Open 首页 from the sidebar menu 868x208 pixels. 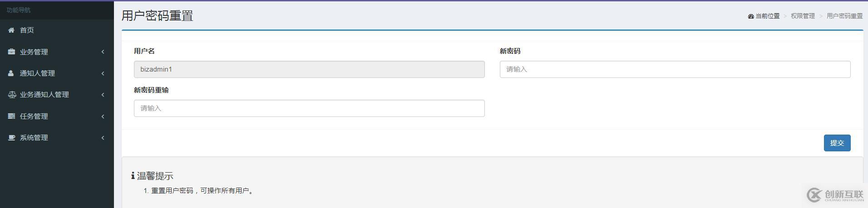(27, 30)
